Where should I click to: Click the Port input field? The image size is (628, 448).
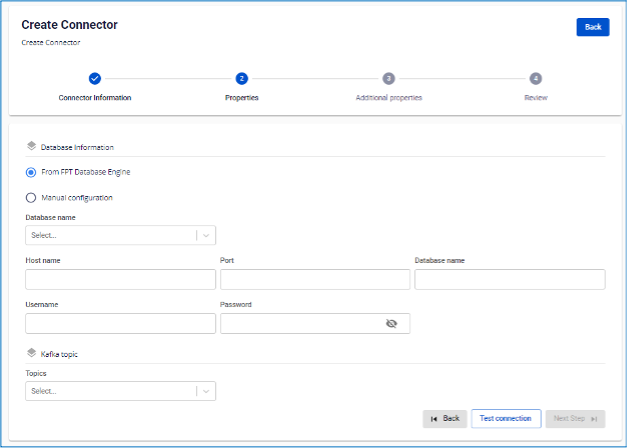(315, 279)
